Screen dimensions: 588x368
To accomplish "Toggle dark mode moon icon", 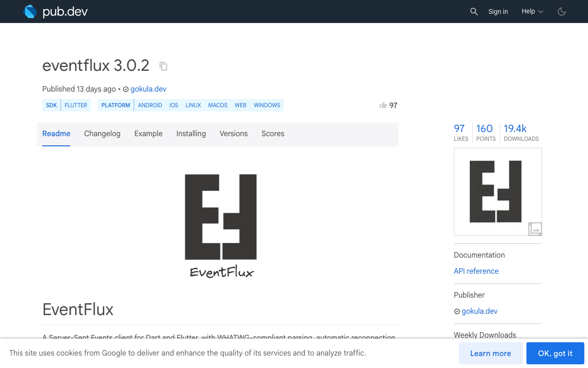I will 562,11.
